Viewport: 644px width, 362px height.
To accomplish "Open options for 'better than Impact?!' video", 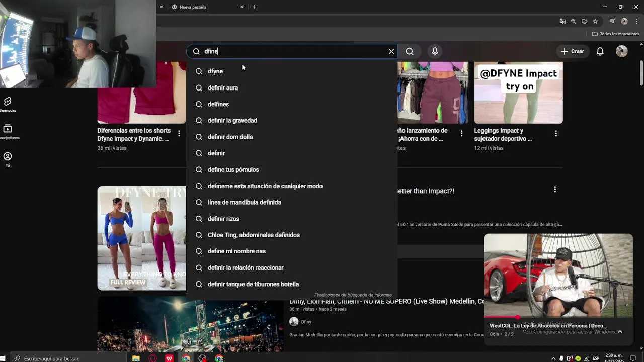I will (x=555, y=190).
